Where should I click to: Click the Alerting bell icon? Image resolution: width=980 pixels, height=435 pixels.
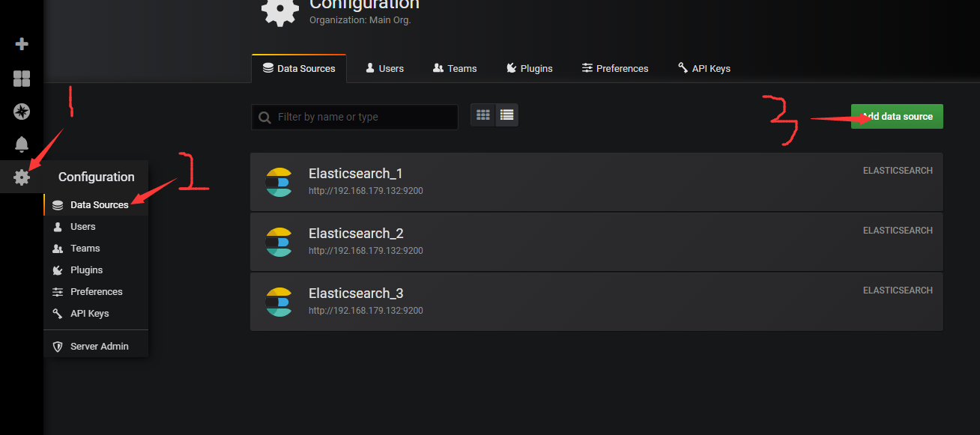[21, 144]
